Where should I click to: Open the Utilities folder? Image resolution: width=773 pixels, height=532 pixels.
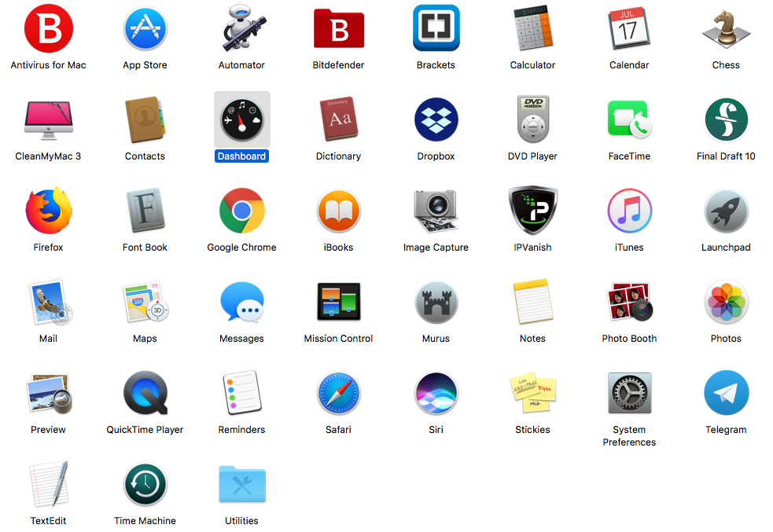coord(241,484)
